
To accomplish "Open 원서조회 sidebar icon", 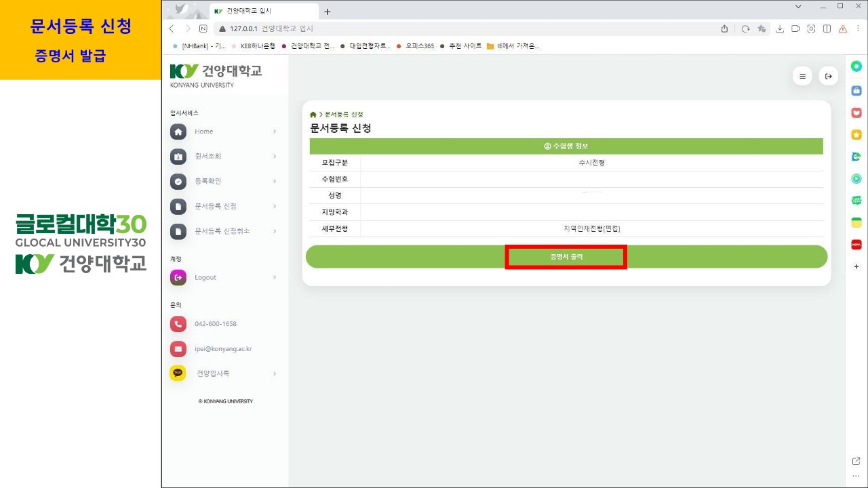I will pos(178,157).
